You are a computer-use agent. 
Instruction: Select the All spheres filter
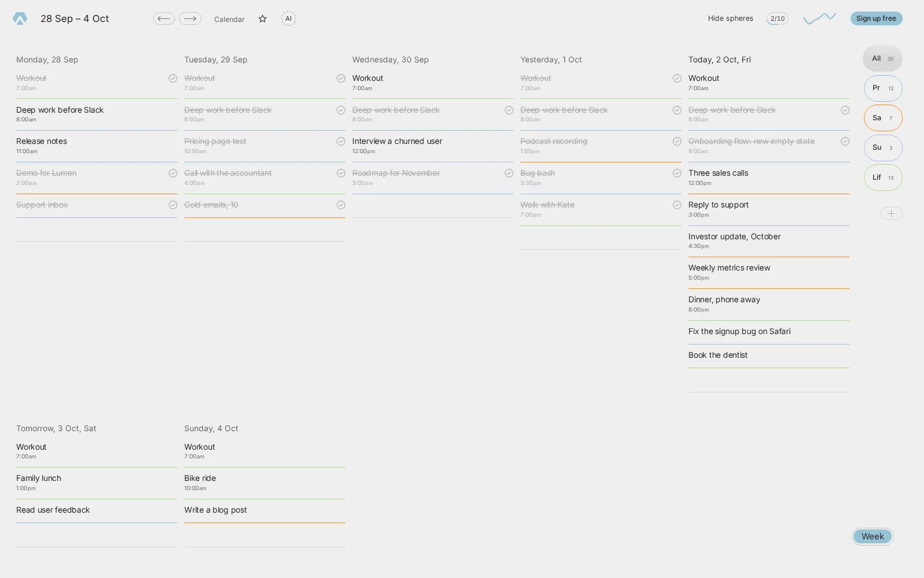(882, 58)
